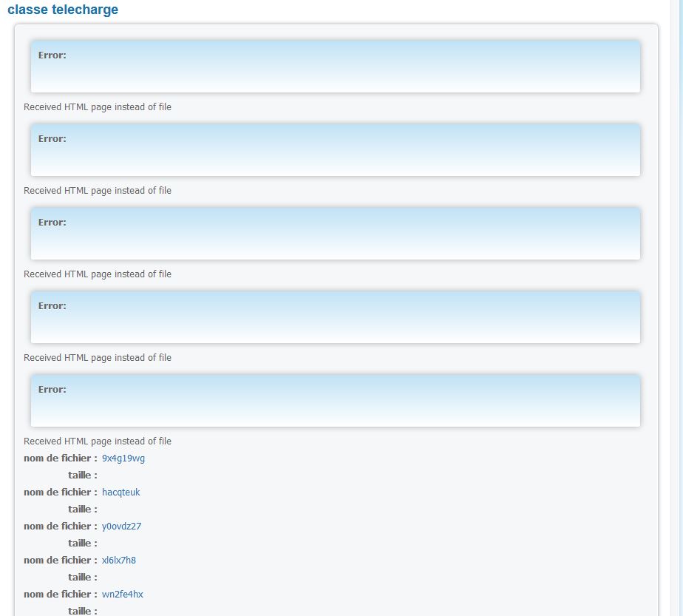Click the last 'Received HTML page' message
Screen dimensions: 683x616
(x=98, y=441)
